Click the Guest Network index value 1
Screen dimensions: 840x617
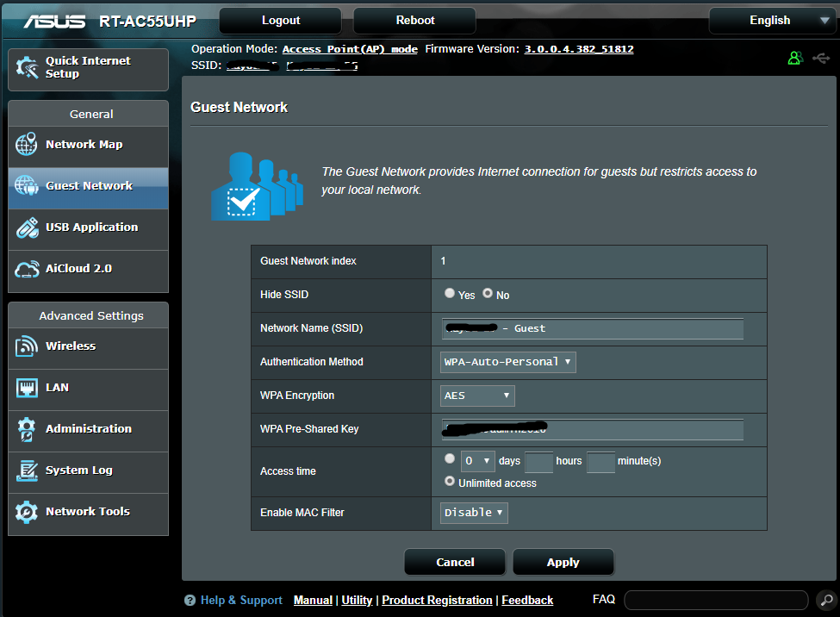(443, 261)
